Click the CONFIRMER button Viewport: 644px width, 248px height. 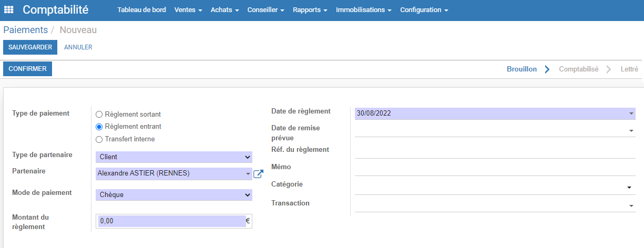point(27,69)
